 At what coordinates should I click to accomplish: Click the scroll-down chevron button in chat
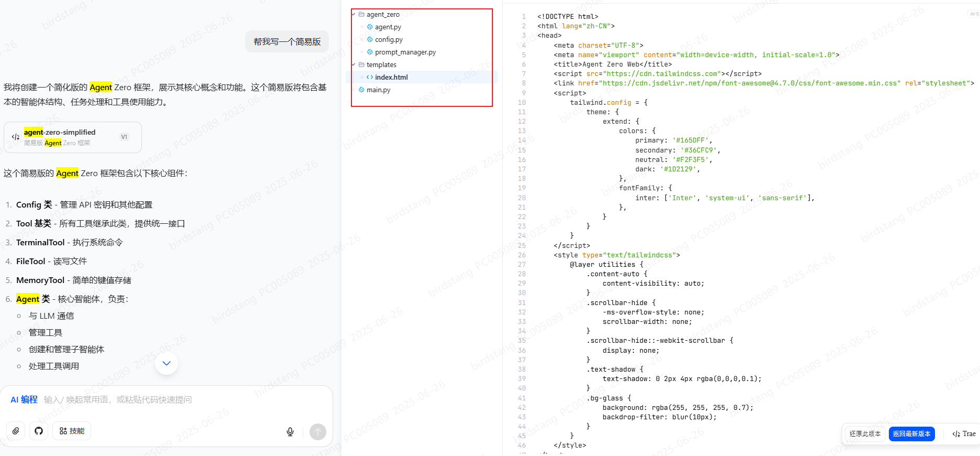(x=167, y=363)
